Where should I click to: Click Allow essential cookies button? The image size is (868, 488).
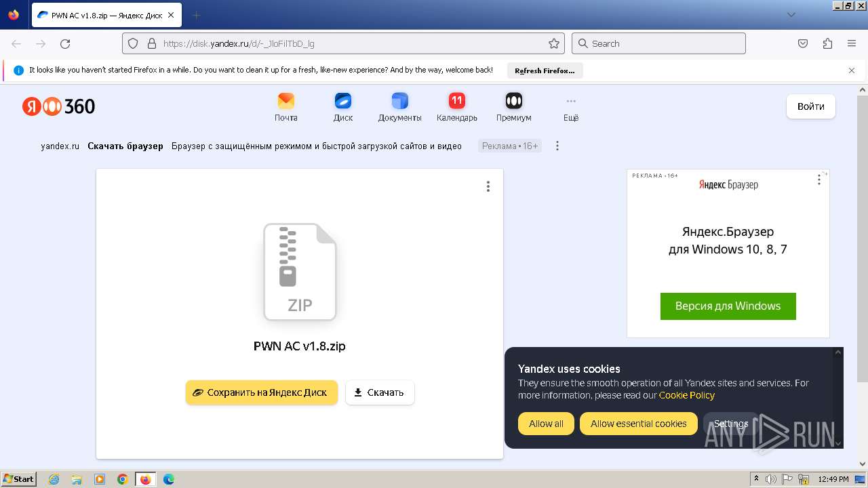click(x=639, y=424)
